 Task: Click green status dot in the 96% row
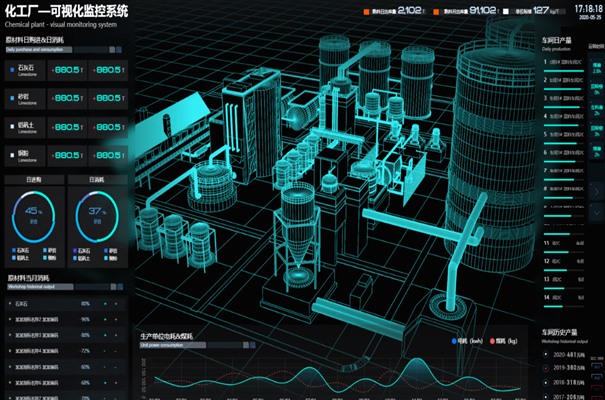pyautogui.click(x=105, y=319)
